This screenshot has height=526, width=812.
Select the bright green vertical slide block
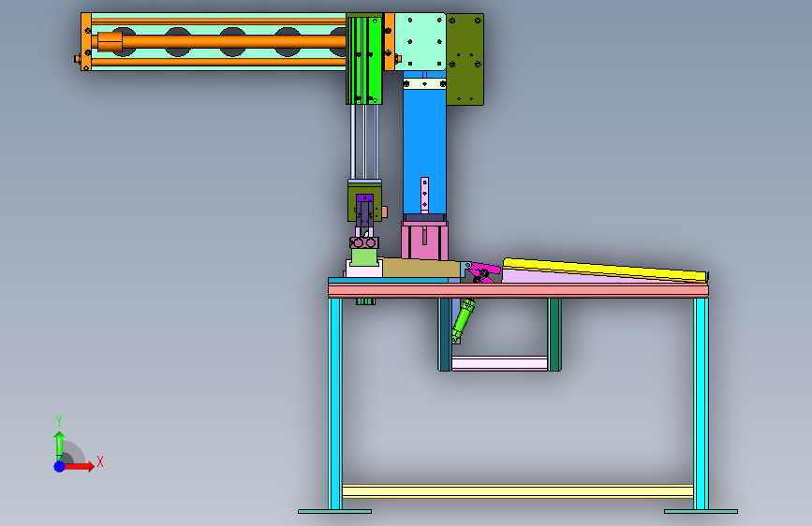(364, 60)
